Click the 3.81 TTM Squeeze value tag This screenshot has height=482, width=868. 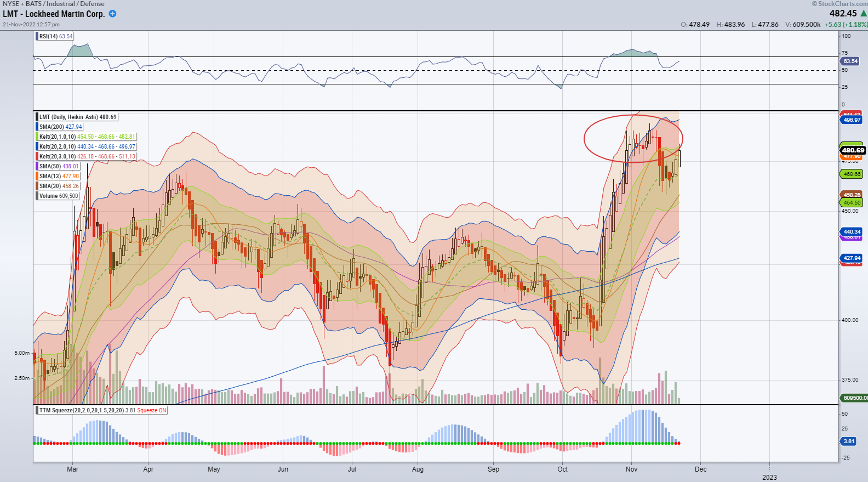pyautogui.click(x=848, y=441)
